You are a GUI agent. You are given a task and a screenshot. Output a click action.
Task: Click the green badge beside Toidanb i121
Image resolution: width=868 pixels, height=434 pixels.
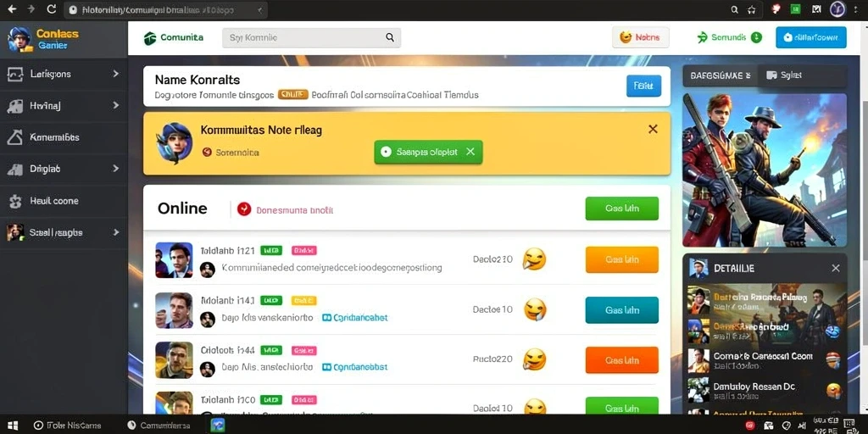click(x=271, y=251)
